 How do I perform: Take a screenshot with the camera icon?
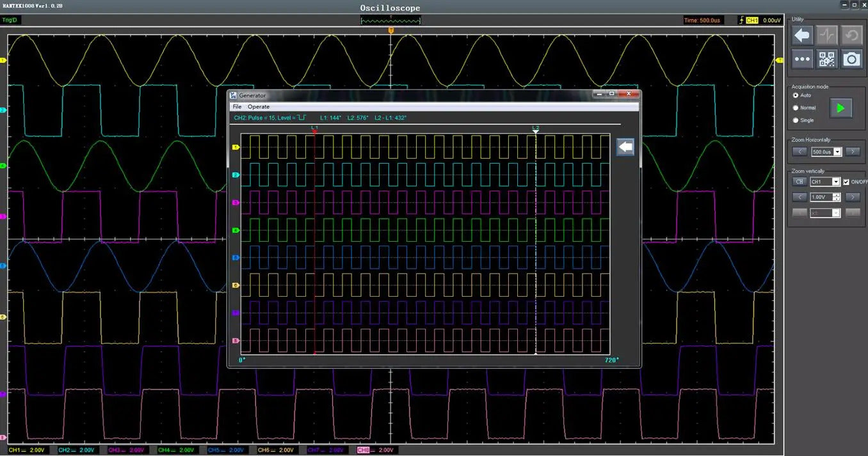click(x=851, y=59)
